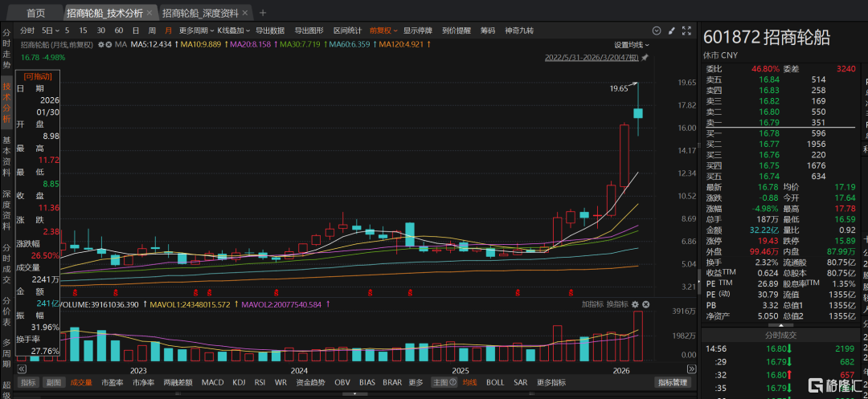Click 导出图形 button
868x399 pixels.
[309, 31]
